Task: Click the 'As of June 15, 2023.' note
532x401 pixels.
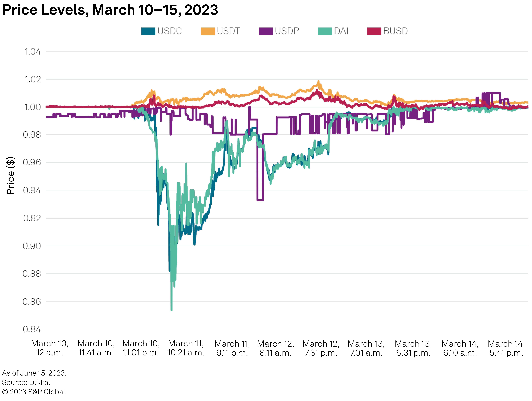Action: [x=34, y=373]
